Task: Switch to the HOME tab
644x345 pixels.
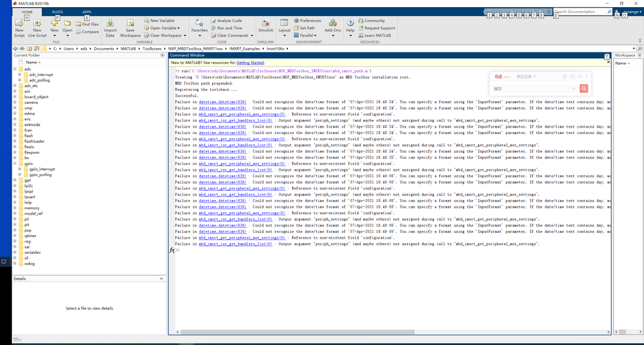Action: click(x=27, y=12)
